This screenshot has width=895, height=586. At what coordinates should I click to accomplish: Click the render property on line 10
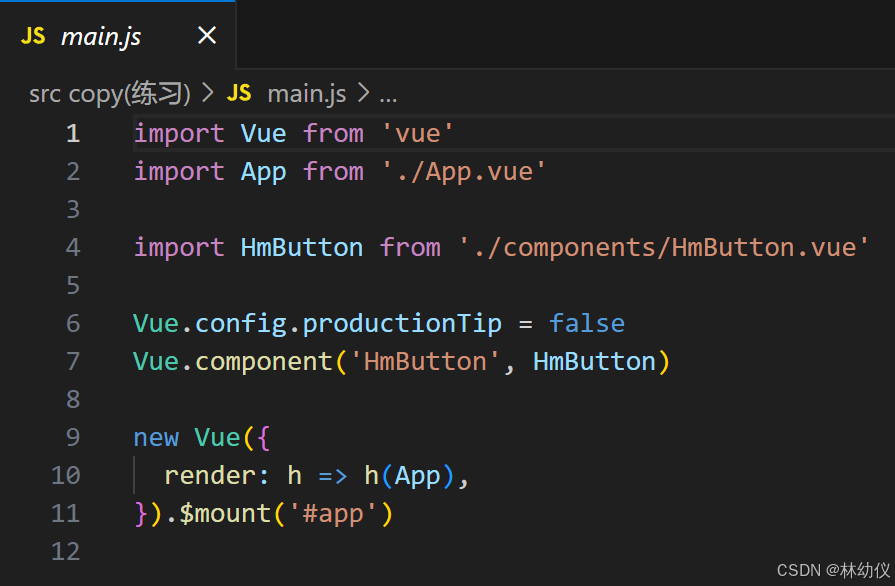[x=209, y=476]
